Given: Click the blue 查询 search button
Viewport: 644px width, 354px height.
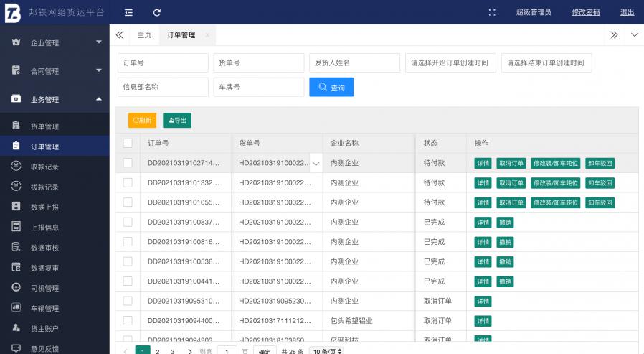Looking at the screenshot, I should [331, 87].
